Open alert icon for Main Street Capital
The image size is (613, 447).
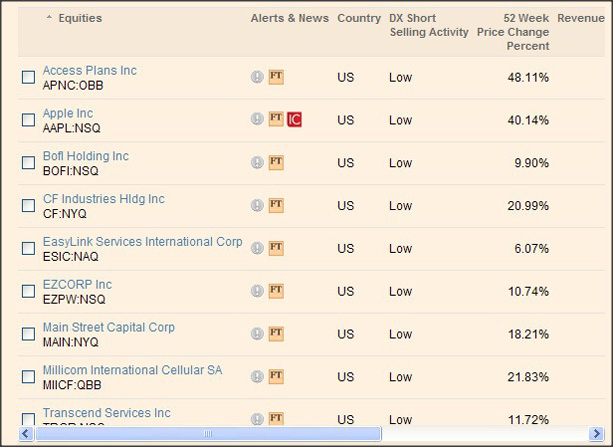click(x=257, y=334)
